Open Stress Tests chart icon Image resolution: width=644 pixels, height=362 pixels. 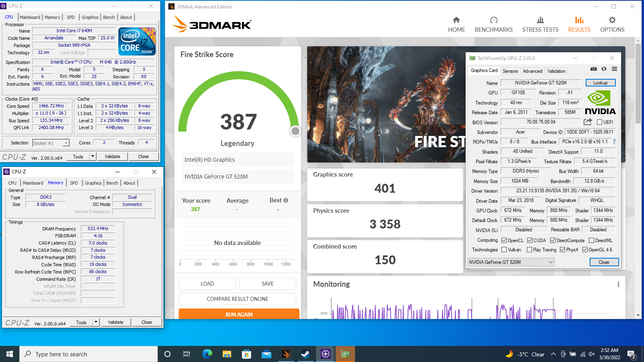click(540, 20)
